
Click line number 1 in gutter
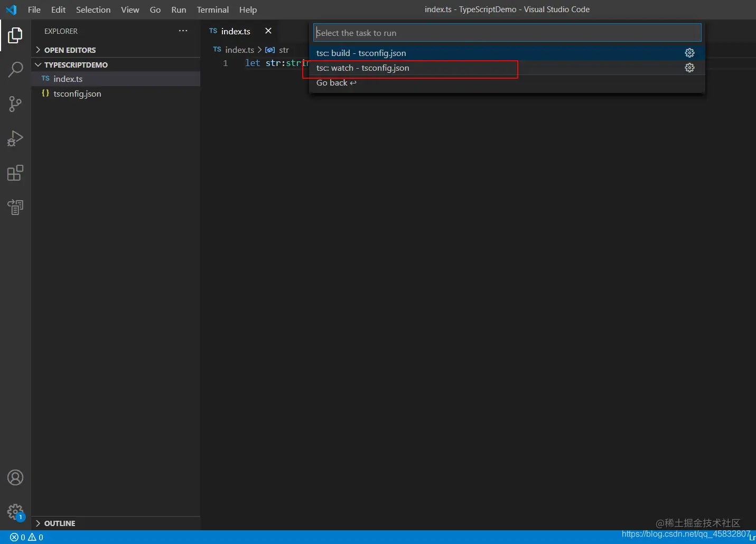pyautogui.click(x=226, y=63)
